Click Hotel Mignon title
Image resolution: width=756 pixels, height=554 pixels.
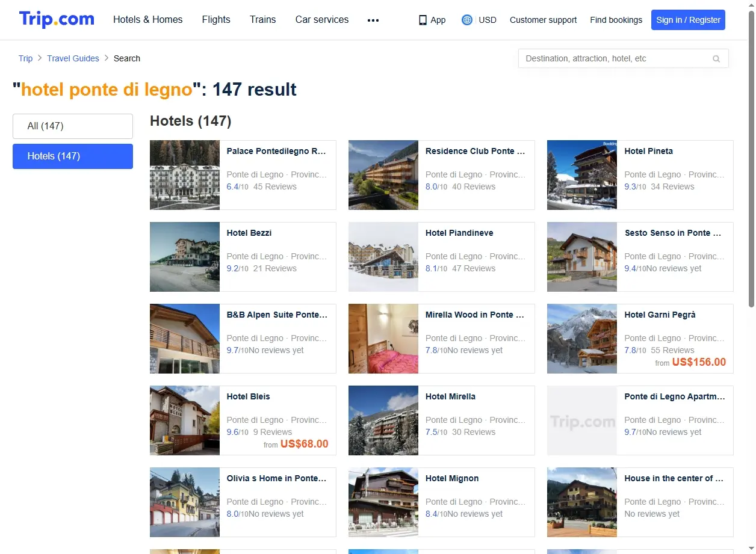(452, 479)
